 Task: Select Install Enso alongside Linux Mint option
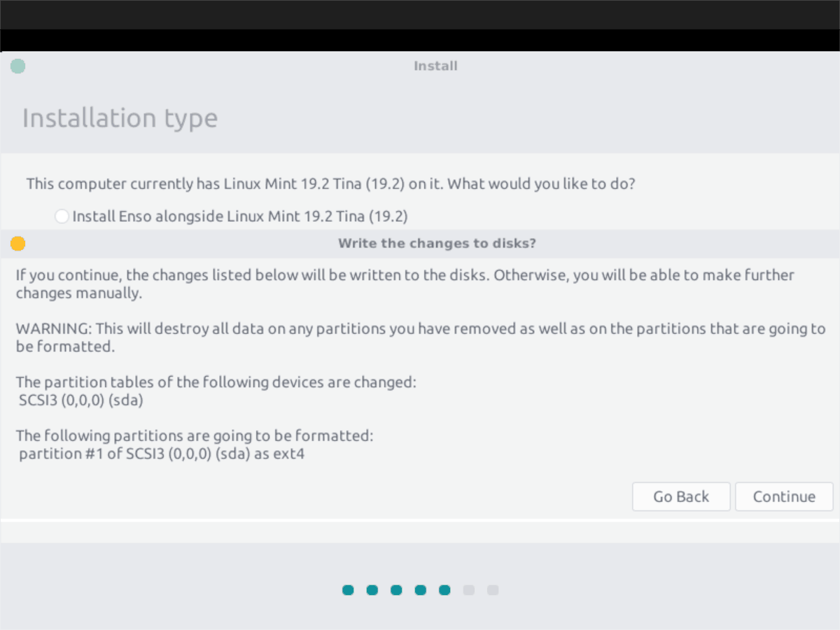pos(62,216)
